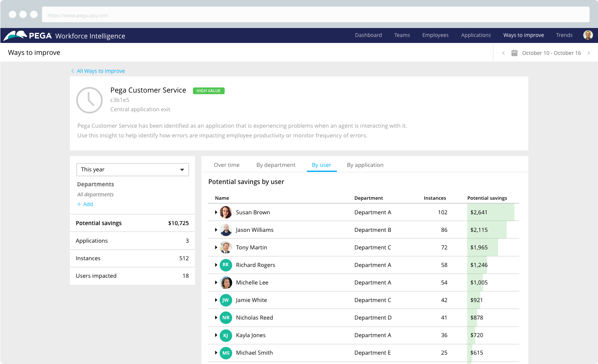Click the All departments filter text
The height and width of the screenshot is (364, 598).
point(95,195)
